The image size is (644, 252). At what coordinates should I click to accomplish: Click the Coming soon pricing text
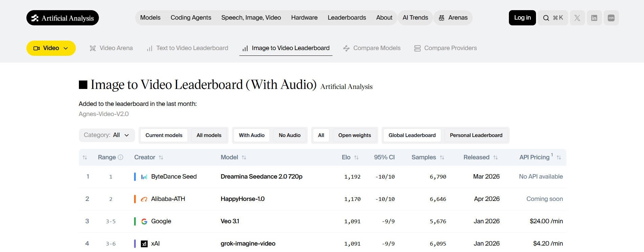click(x=544, y=199)
